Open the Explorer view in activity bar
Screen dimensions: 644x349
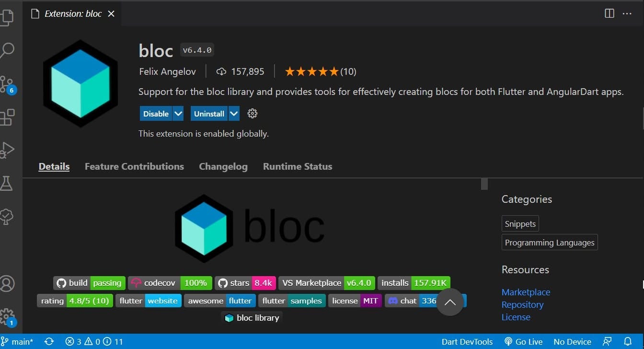point(7,17)
